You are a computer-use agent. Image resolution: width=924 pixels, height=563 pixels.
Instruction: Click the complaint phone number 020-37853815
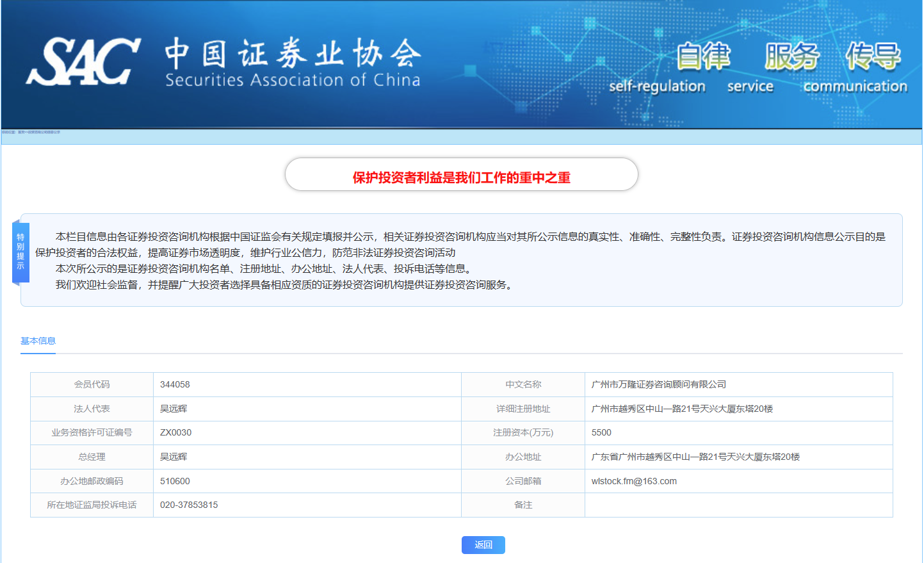tap(189, 505)
